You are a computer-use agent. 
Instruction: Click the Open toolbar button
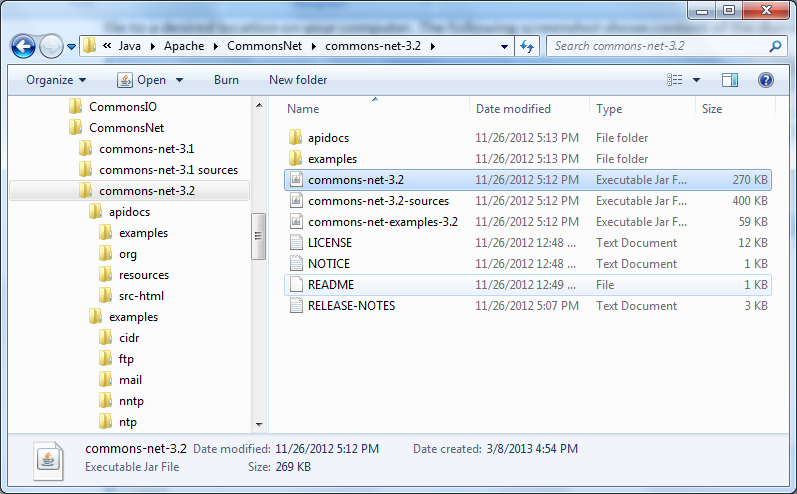click(x=142, y=80)
